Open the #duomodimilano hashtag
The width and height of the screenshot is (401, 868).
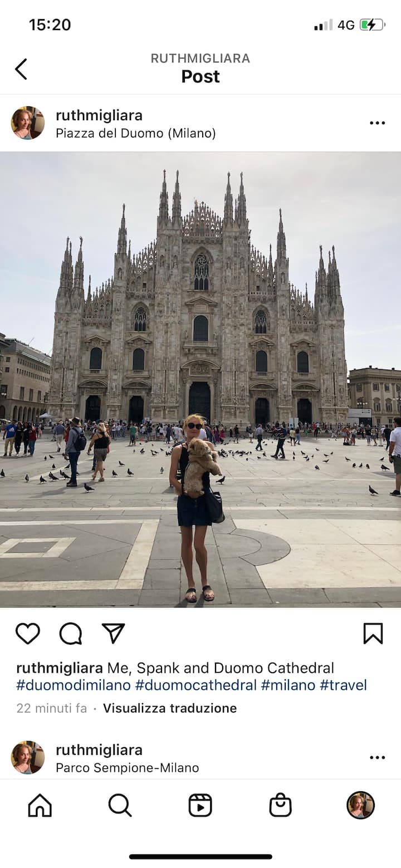(74, 685)
